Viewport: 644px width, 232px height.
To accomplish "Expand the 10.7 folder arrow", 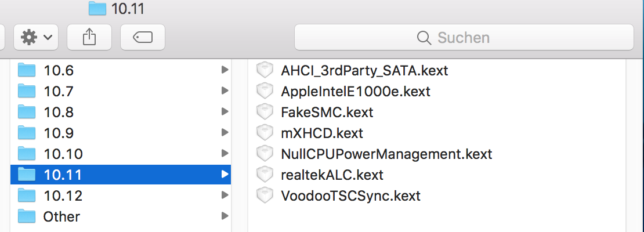I will (x=225, y=92).
